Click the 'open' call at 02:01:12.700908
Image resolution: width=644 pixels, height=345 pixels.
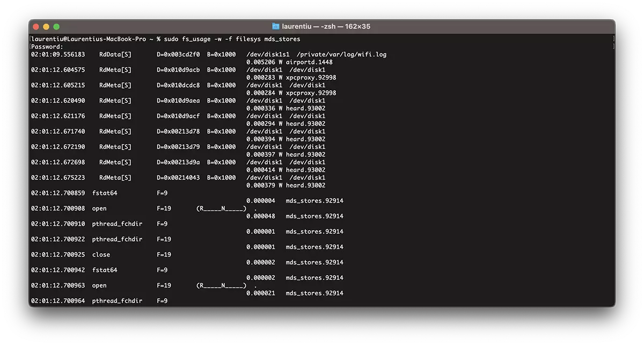pyautogui.click(x=99, y=209)
